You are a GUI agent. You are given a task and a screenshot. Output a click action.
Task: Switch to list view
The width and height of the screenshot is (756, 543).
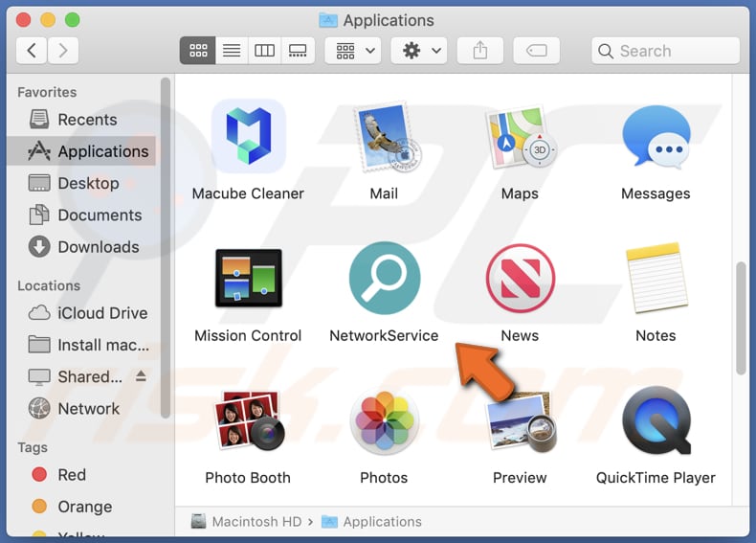point(232,50)
